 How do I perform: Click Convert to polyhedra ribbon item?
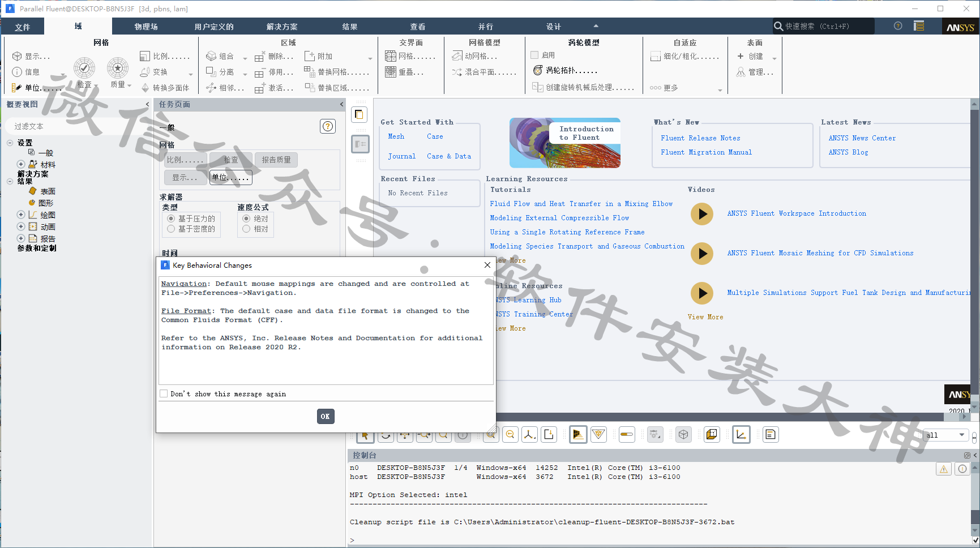pos(165,88)
